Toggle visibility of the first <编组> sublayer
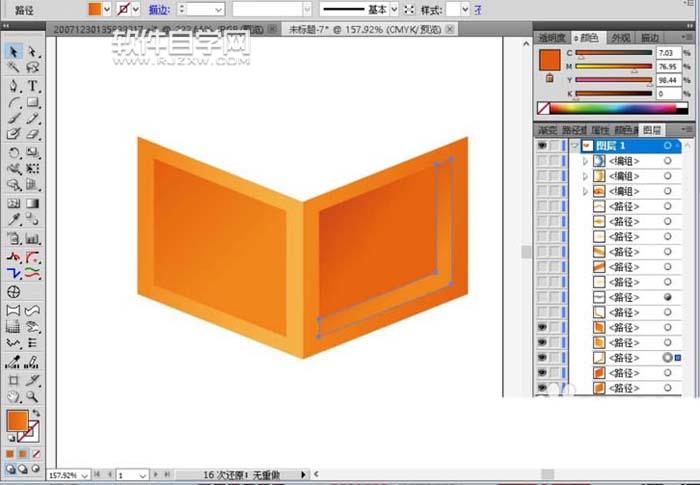700x485 pixels. tap(543, 161)
